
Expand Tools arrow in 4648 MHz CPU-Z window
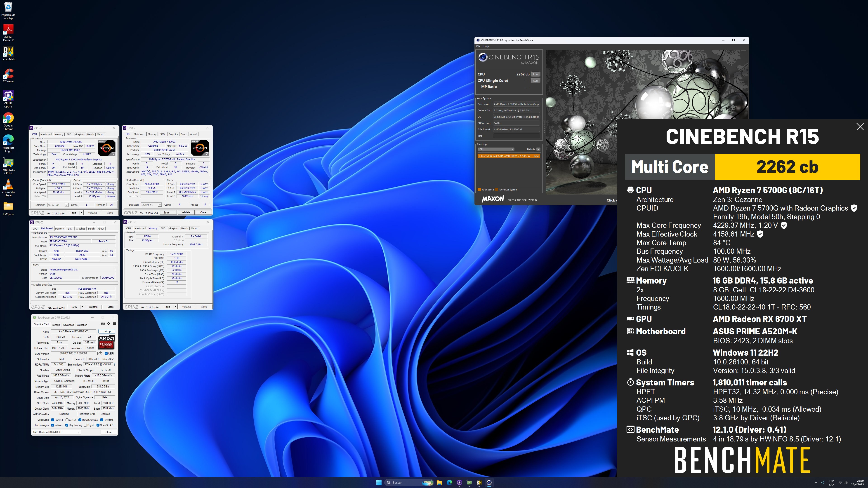[175, 213]
